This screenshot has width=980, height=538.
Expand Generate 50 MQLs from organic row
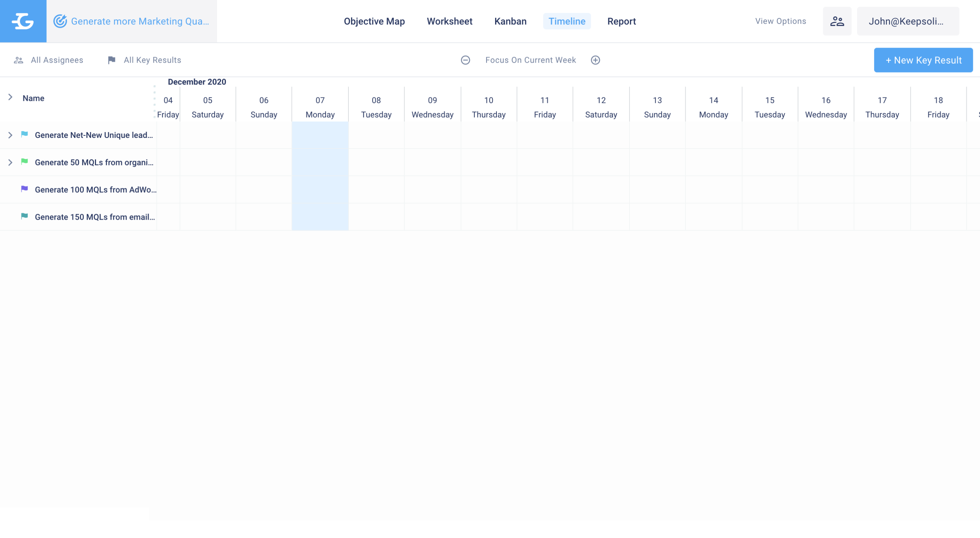11,162
